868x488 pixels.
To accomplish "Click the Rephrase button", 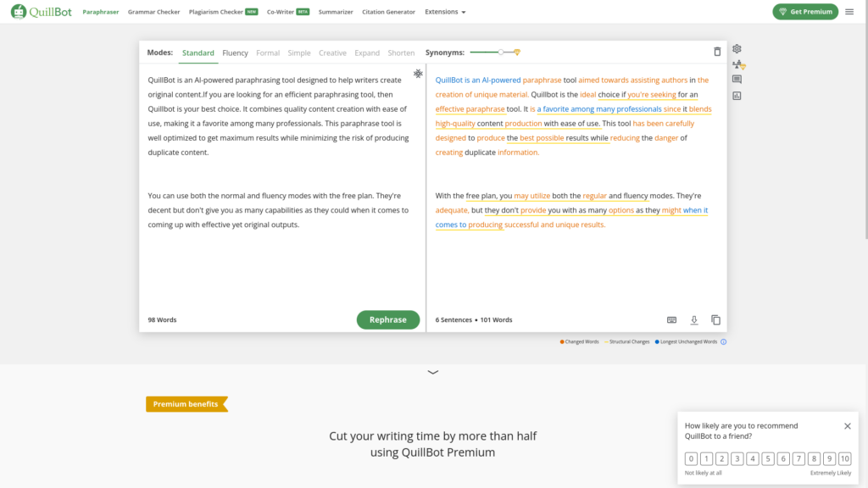I will (x=388, y=319).
